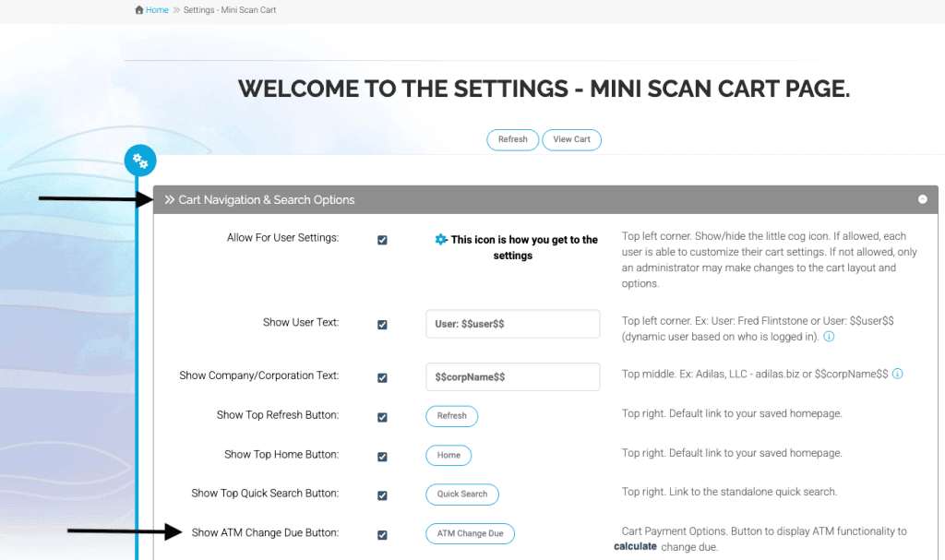
Task: Toggle Allow For User Settings checkbox
Action: coord(382,240)
